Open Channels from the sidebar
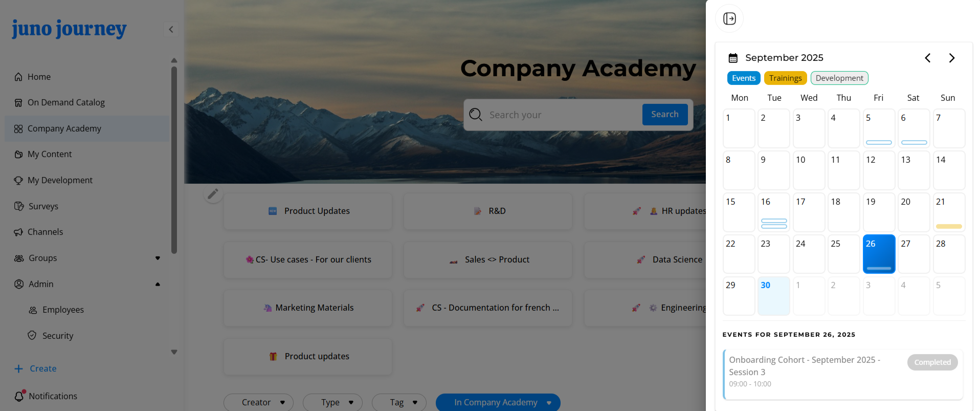 45,232
